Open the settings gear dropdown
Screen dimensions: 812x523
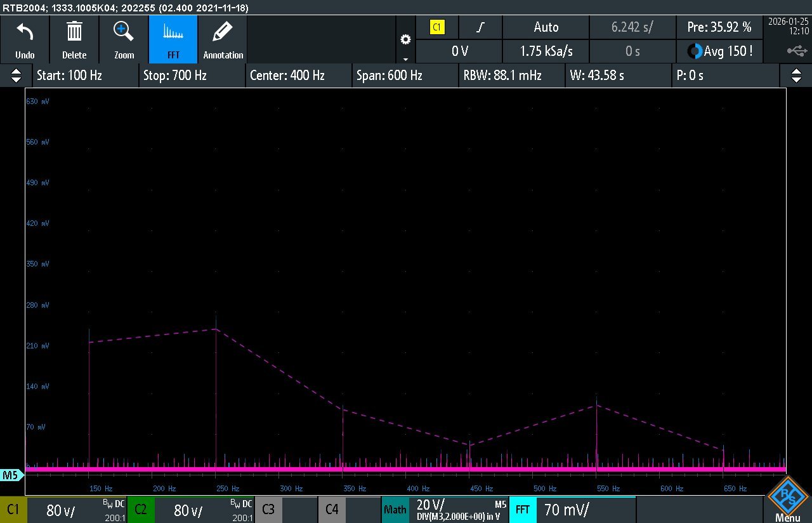click(x=405, y=40)
